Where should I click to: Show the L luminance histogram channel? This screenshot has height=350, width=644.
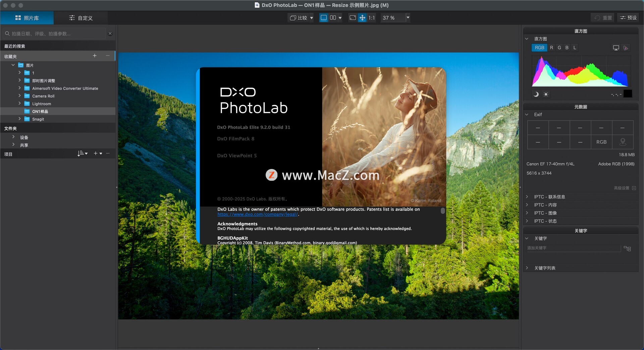(x=575, y=48)
